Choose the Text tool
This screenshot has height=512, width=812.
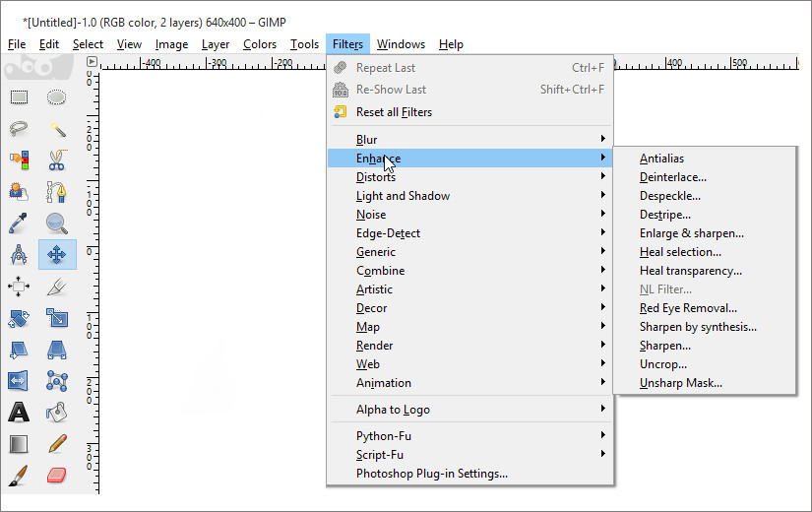coord(19,412)
